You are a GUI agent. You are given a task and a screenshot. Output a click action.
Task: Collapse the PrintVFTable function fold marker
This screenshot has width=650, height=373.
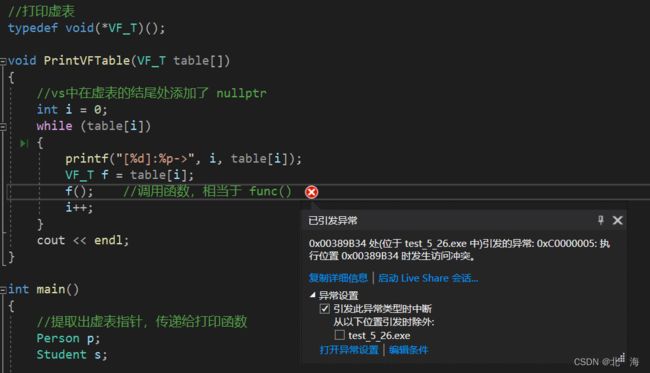click(x=3, y=61)
